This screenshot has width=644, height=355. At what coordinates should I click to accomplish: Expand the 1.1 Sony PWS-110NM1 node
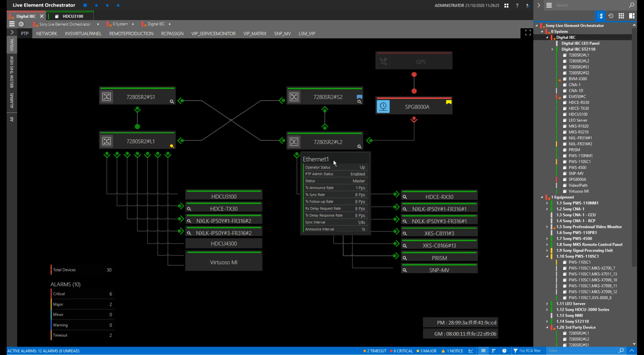click(x=547, y=203)
